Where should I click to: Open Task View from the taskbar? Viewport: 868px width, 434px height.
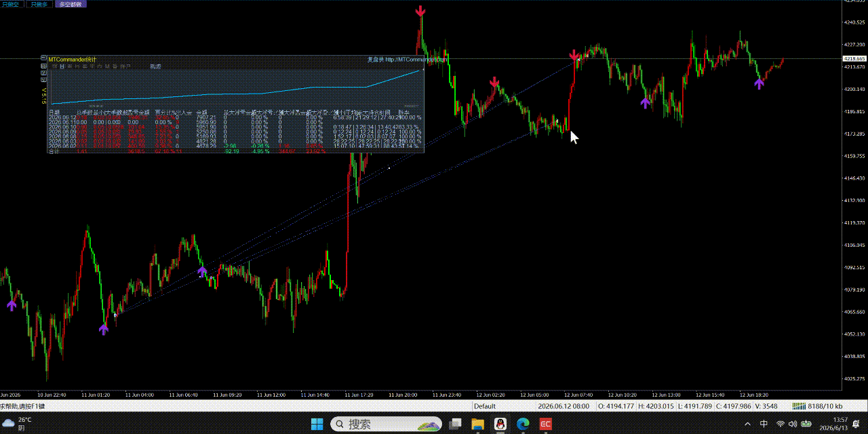point(455,425)
